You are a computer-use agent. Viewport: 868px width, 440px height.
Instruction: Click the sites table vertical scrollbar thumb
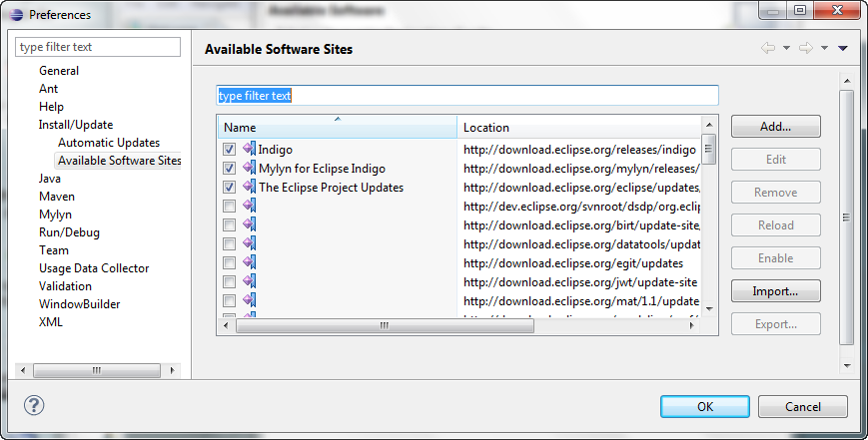708,150
